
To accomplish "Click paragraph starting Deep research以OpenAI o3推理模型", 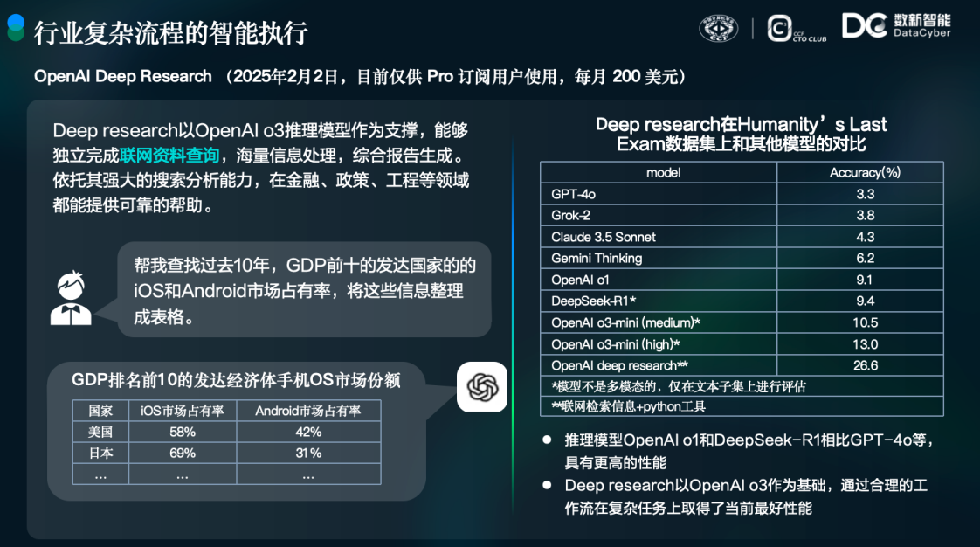I will (x=260, y=168).
